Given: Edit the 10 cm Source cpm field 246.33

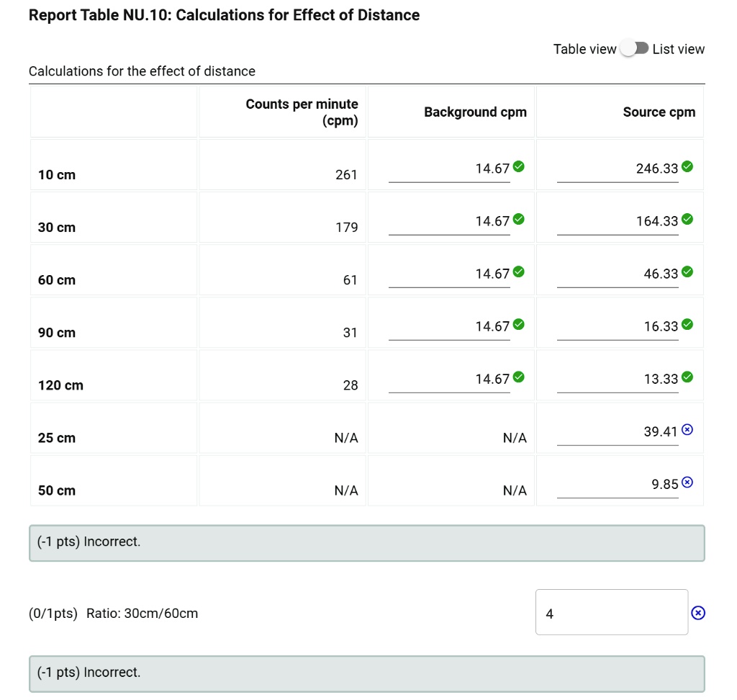Looking at the screenshot, I should [x=618, y=170].
